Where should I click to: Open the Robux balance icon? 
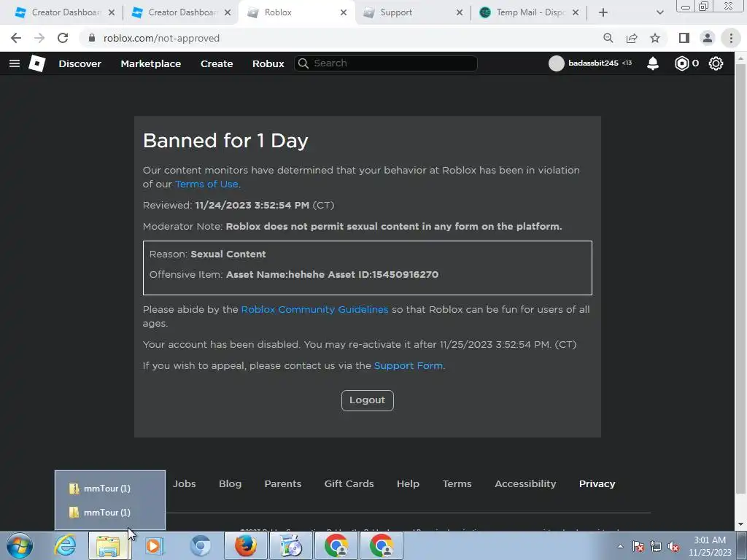pyautogui.click(x=682, y=63)
